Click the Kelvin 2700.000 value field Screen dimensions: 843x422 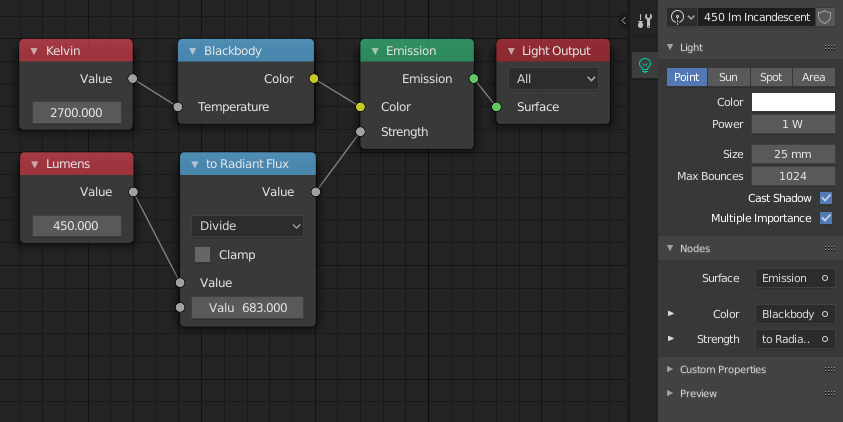click(76, 113)
